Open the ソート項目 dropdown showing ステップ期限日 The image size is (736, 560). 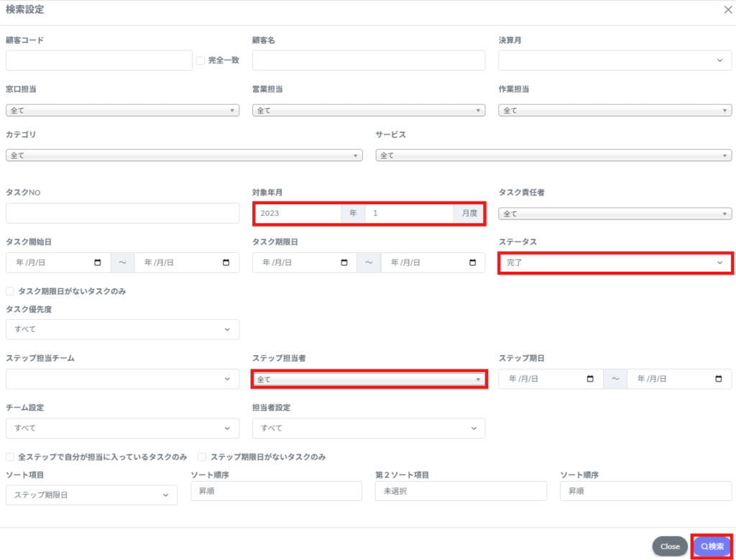[x=91, y=495]
